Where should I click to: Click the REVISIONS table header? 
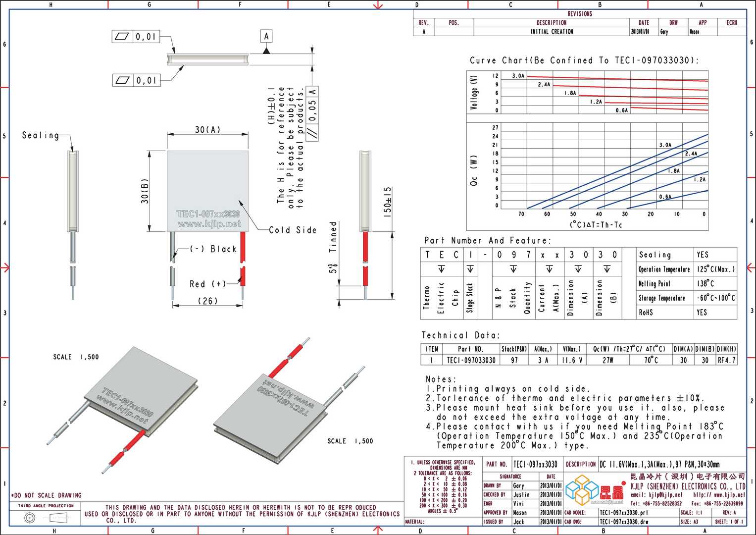click(x=580, y=14)
